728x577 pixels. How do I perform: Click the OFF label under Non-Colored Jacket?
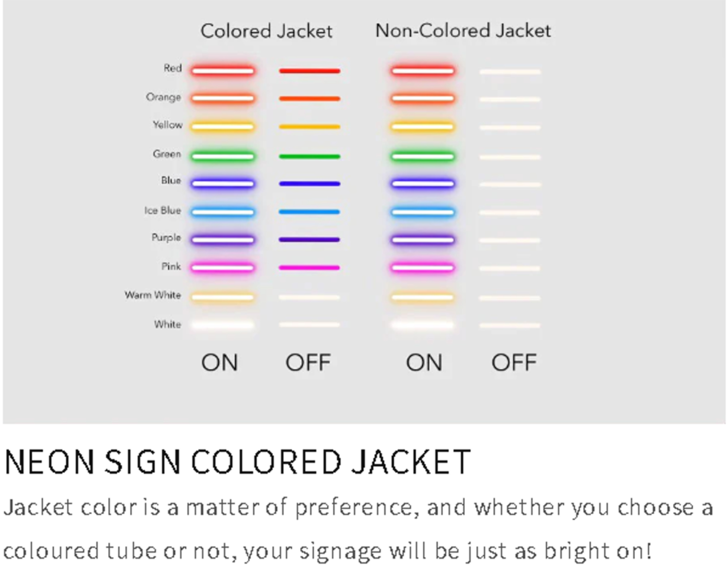[x=514, y=363]
